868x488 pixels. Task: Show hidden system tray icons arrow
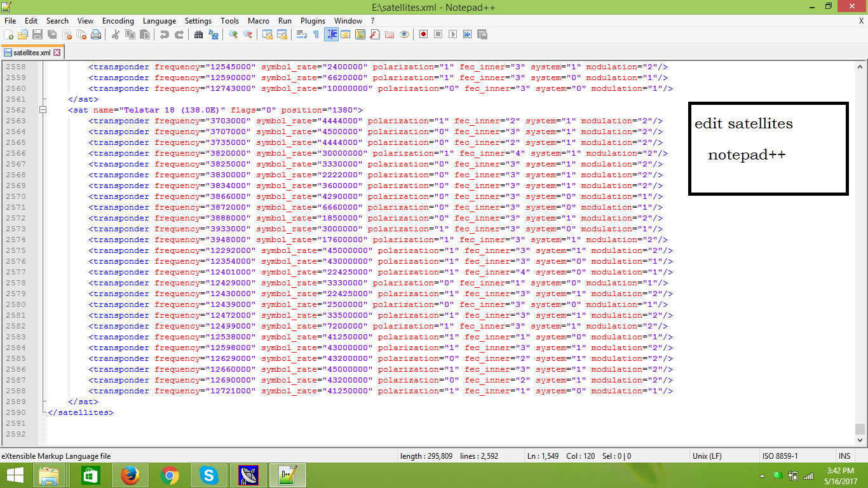coord(762,475)
